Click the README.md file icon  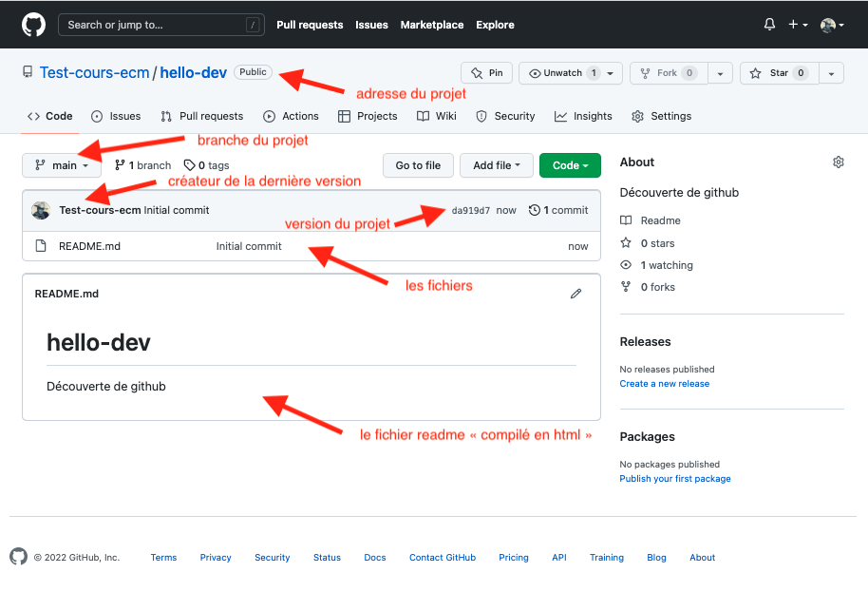41,246
